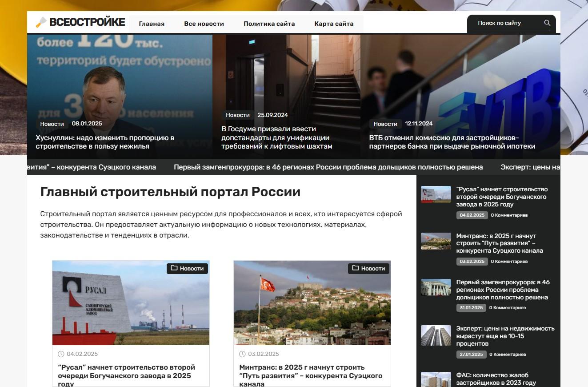The width and height of the screenshot is (588, 387).
Task: Click slide date 08.01.2025
Action: 87,124
